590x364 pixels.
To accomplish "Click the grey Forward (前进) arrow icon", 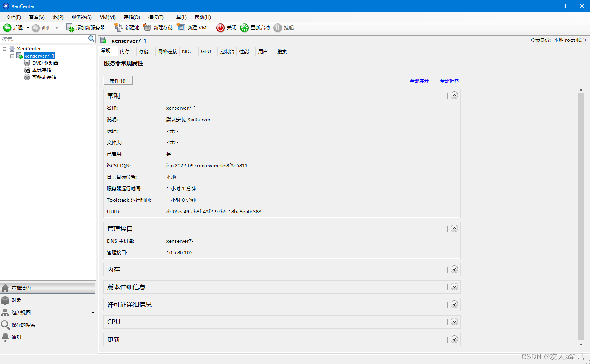I will [36, 28].
